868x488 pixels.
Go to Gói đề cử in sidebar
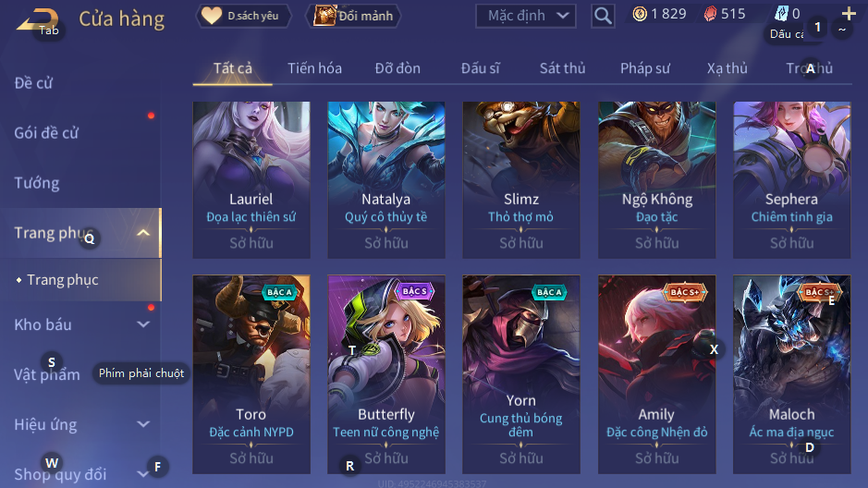coord(46,133)
